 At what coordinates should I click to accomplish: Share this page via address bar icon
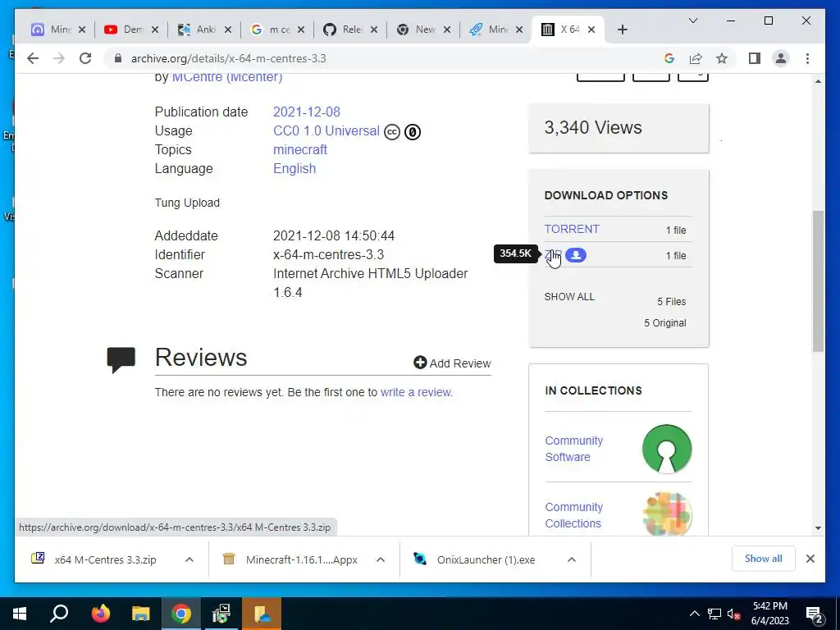tap(696, 58)
